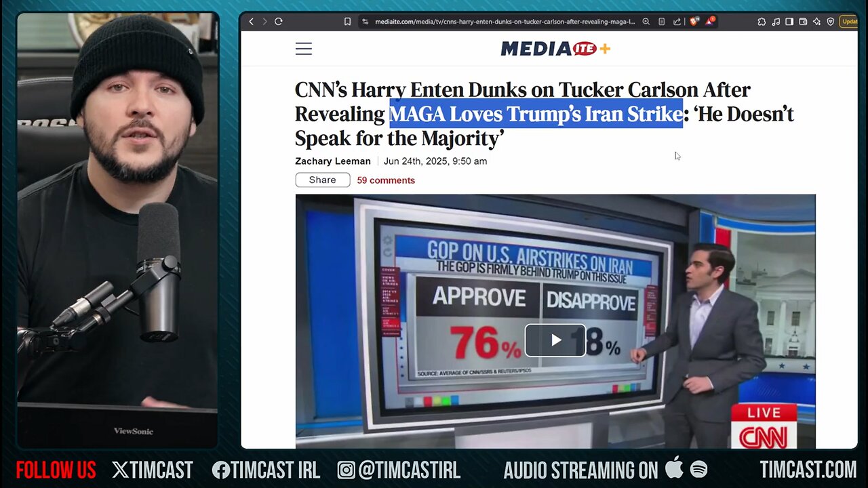The image size is (868, 488).
Task: Click the date 'Jun 24th, 2025, 9:50 am'
Action: [435, 161]
